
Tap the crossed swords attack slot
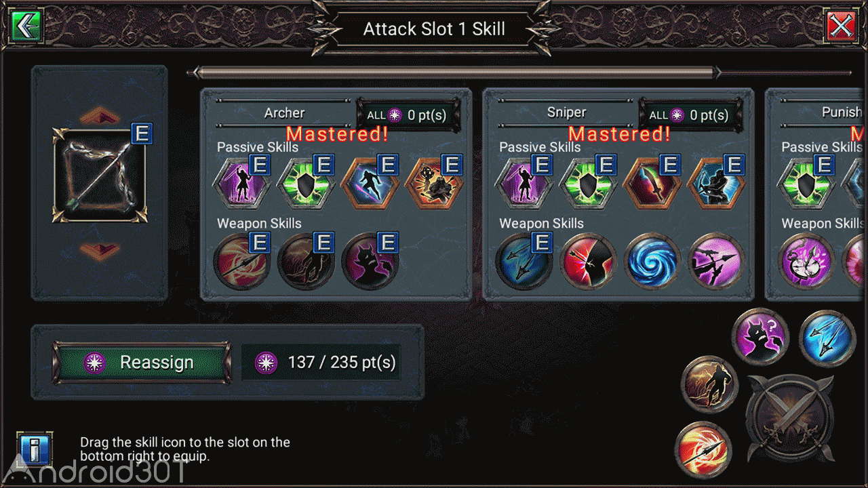click(789, 419)
